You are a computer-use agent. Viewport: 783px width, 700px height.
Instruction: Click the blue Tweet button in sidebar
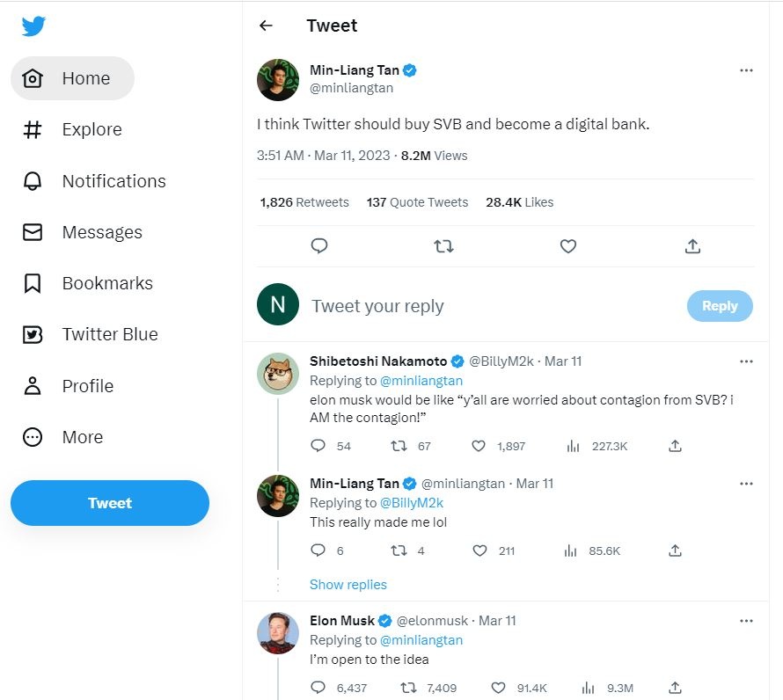110,503
